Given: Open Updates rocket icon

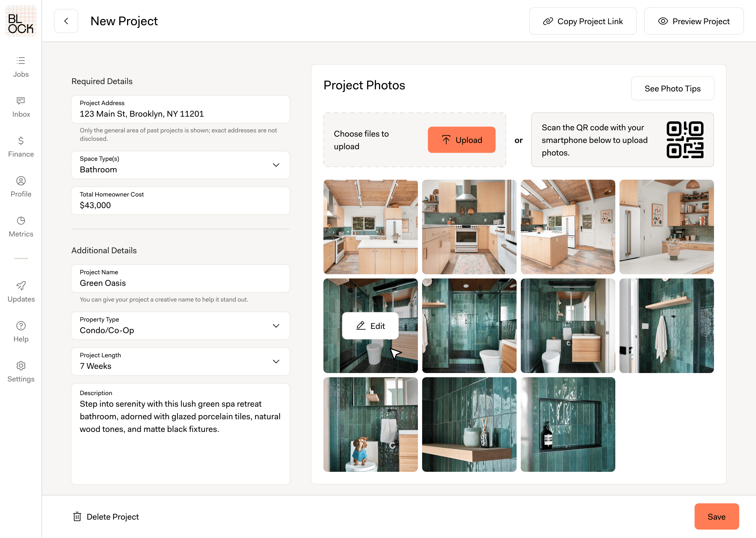Looking at the screenshot, I should click(21, 286).
